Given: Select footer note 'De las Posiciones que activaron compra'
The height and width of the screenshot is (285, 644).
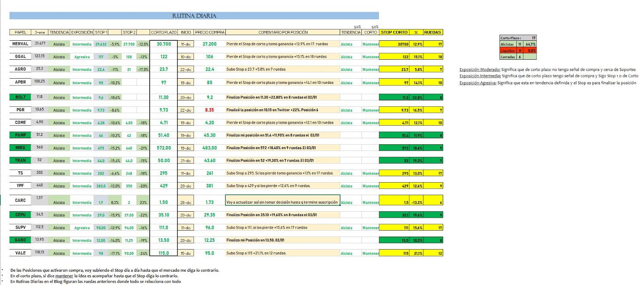Looking at the screenshot, I should pyautogui.click(x=115, y=270).
